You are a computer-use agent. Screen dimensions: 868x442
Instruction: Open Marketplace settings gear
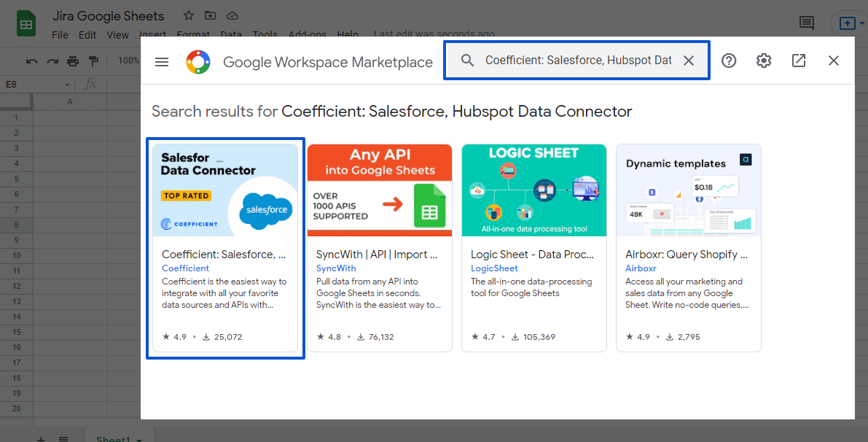pos(764,61)
